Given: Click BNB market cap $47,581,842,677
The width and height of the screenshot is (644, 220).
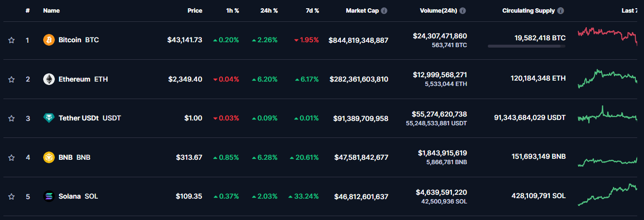Looking at the screenshot, I should point(361,157).
